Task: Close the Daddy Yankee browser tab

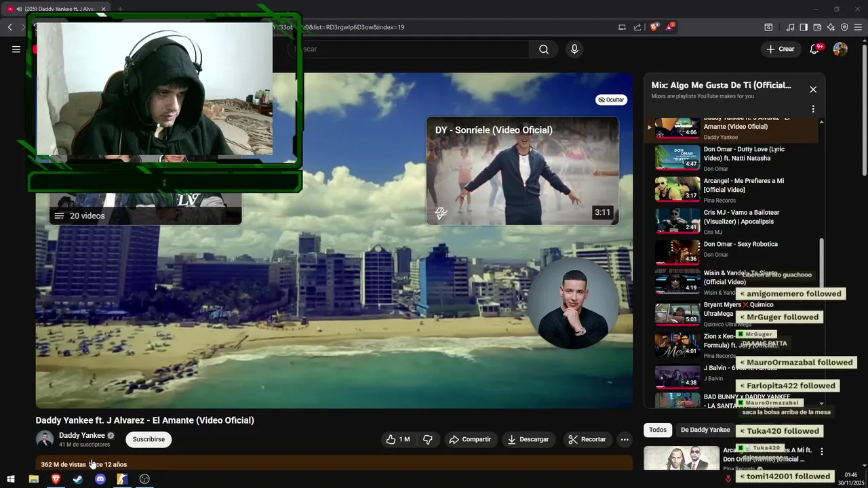Action: click(103, 9)
